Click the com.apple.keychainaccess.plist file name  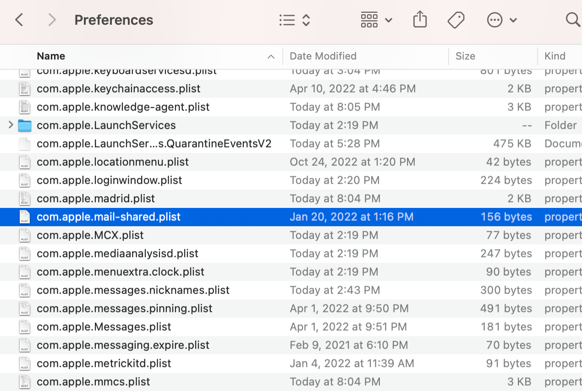click(119, 88)
